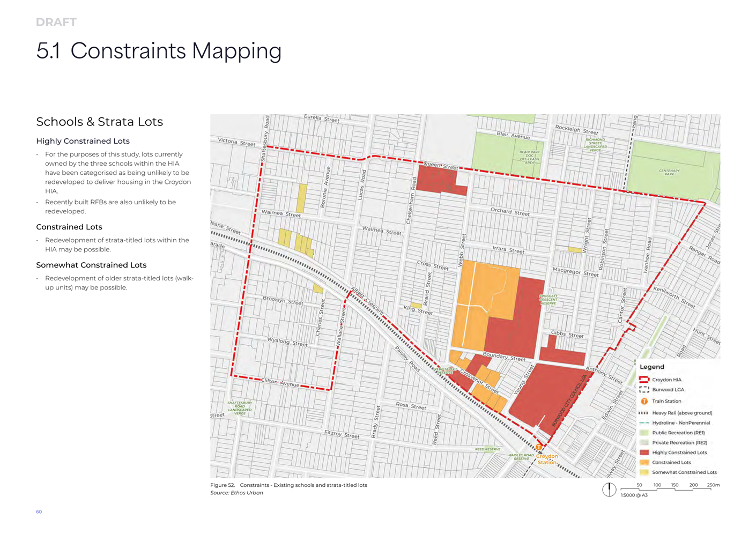Viewport: 756px width, 534px height.
Task: Click the Somewhat Constrained Lots yellow swatch
Action: [644, 472]
